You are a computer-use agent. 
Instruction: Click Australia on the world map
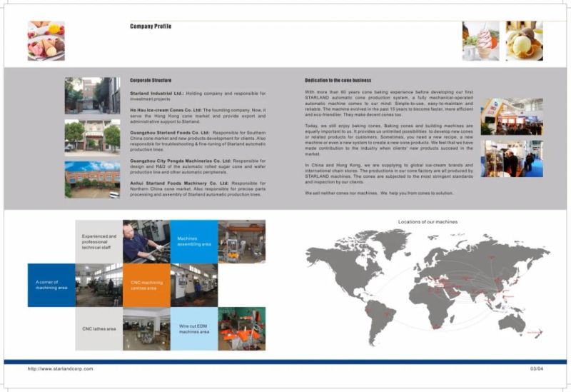[x=512, y=323]
